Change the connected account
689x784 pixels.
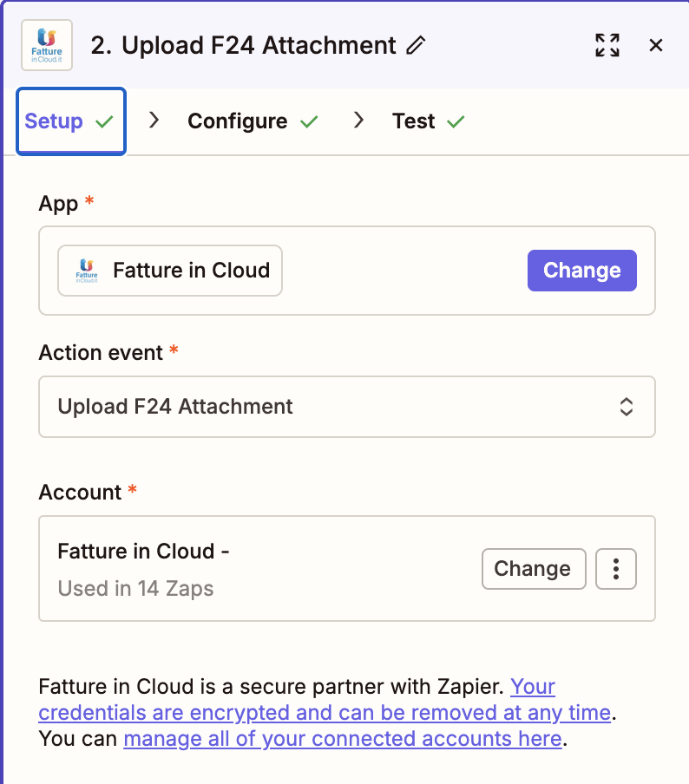click(x=534, y=568)
